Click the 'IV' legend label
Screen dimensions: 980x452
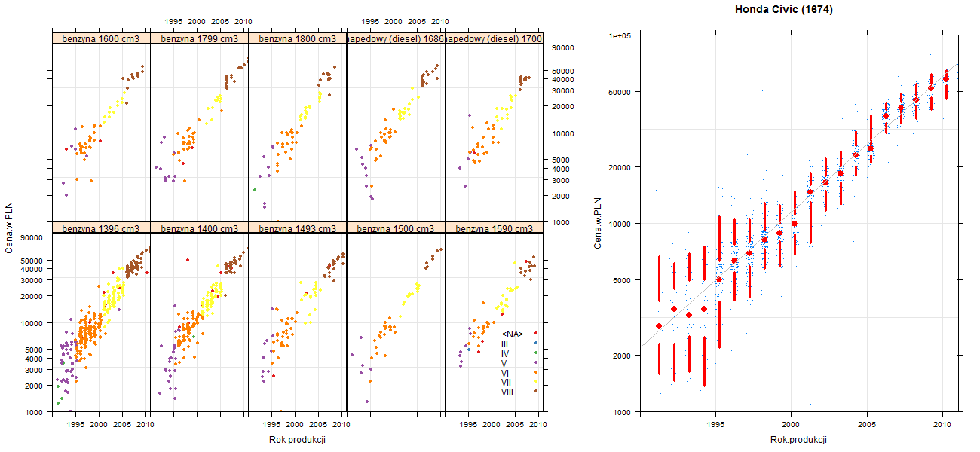coord(505,353)
